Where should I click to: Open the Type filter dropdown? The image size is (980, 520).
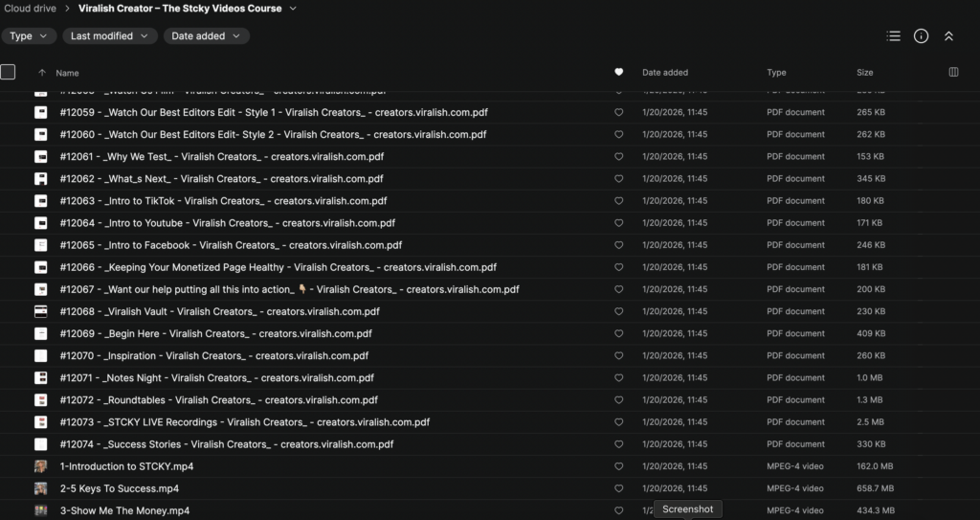pos(28,36)
